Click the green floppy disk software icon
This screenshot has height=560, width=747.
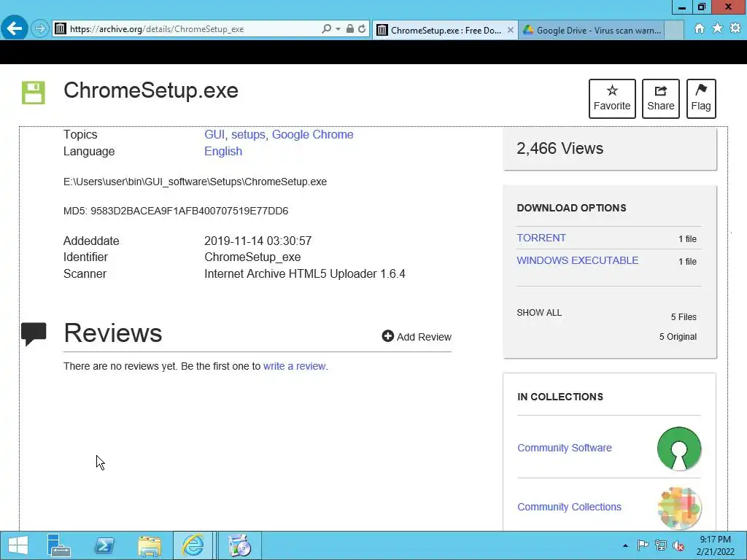[34, 93]
